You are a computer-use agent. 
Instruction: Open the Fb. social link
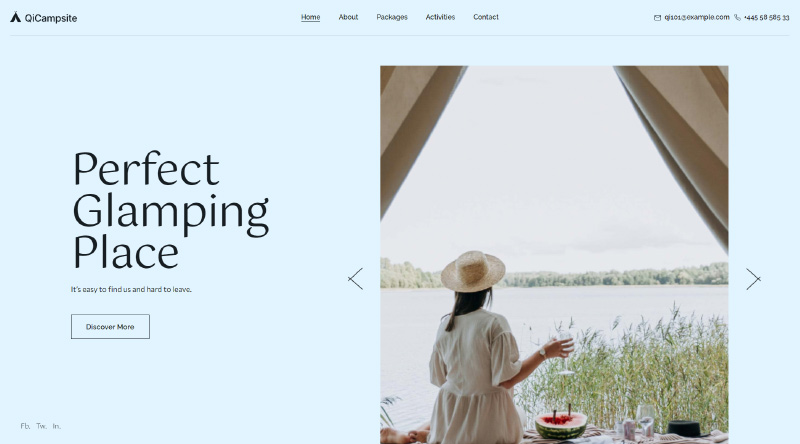26,426
